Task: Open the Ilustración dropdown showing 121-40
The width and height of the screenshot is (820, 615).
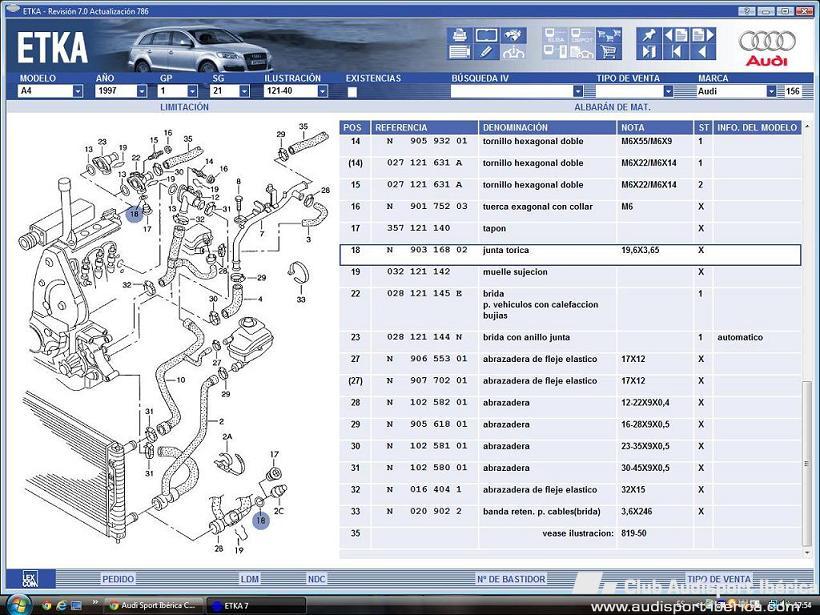Action: click(x=323, y=92)
